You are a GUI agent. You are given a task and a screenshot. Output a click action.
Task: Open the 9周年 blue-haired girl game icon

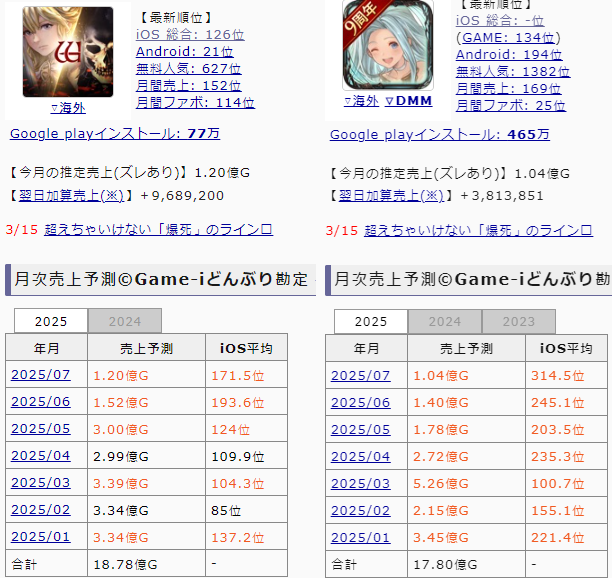click(388, 45)
